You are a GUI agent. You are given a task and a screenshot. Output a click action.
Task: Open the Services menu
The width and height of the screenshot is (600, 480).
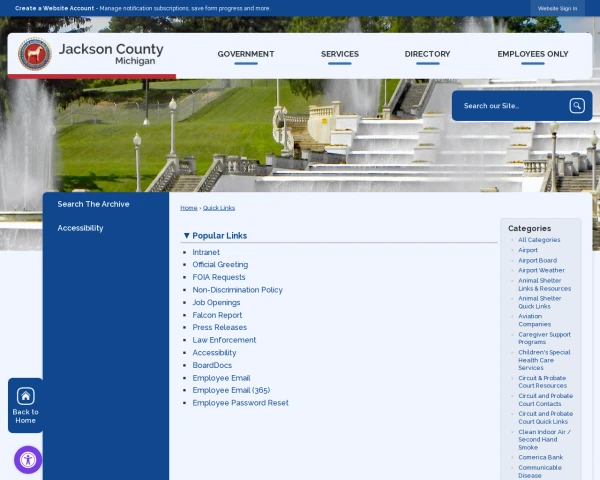tap(340, 54)
